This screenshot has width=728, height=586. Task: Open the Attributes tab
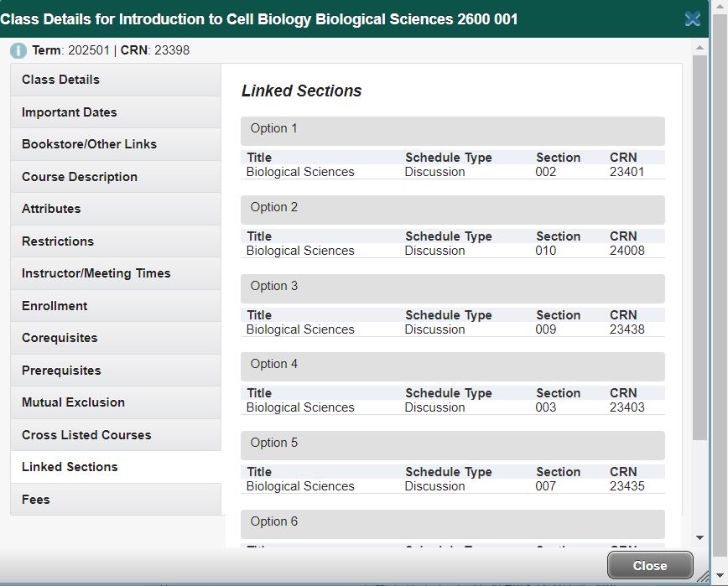(116, 209)
